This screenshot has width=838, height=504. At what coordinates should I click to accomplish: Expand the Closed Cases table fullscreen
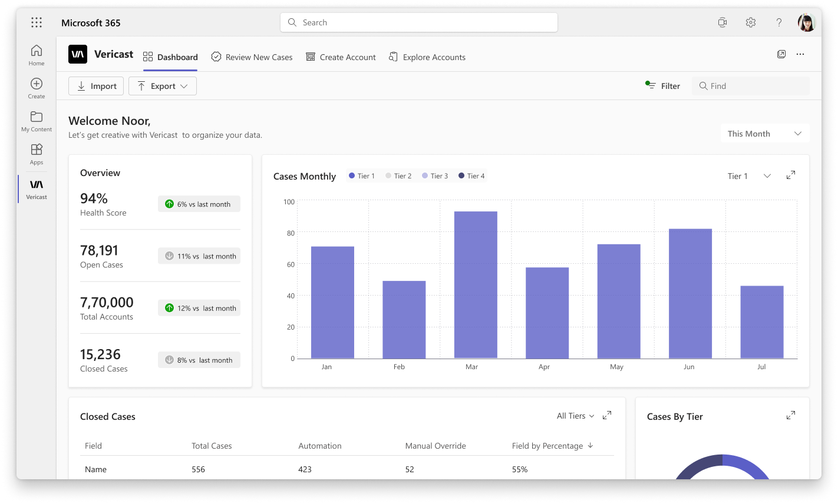tap(607, 415)
